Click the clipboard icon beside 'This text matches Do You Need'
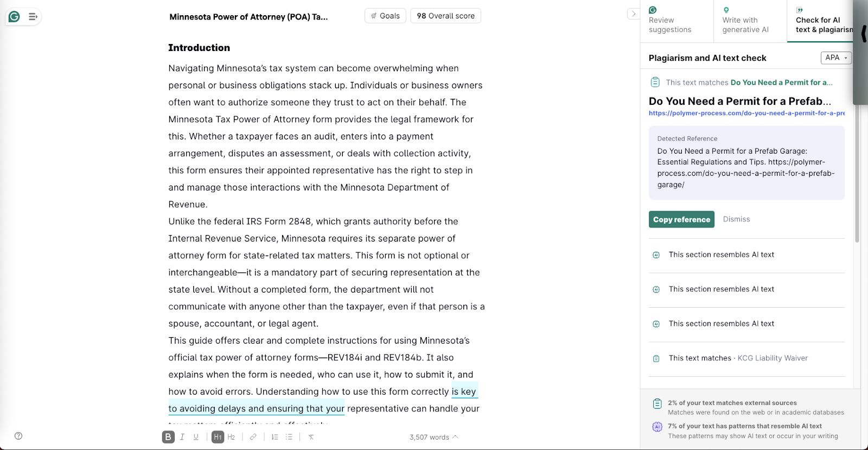868x450 pixels. click(x=655, y=82)
